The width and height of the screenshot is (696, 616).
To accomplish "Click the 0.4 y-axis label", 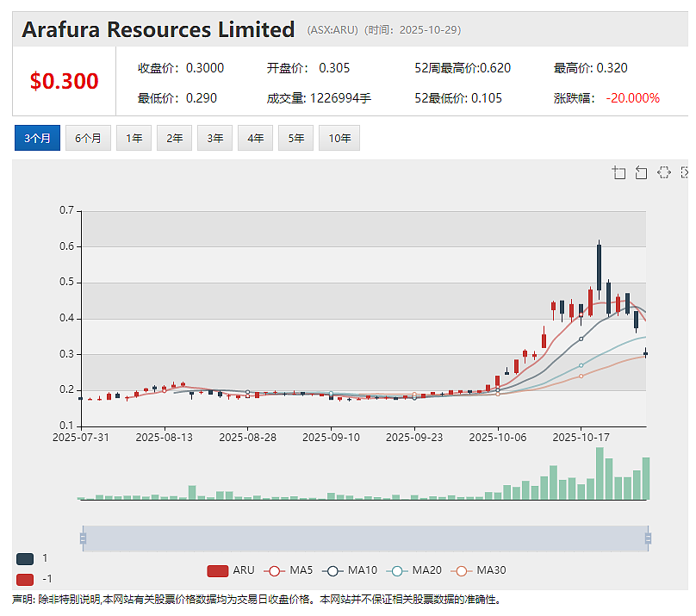I will [66, 318].
